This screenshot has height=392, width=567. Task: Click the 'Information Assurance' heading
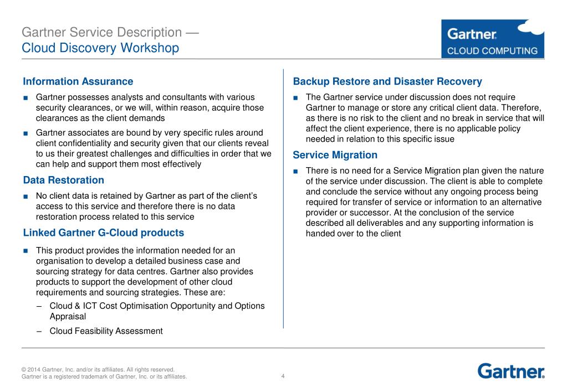coord(78,81)
